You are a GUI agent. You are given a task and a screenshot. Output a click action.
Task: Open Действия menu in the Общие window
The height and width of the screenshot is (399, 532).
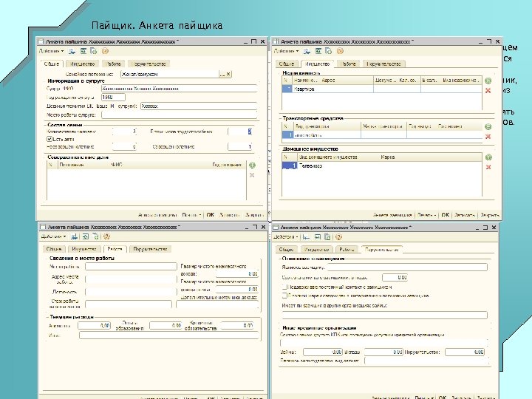[x=51, y=51]
